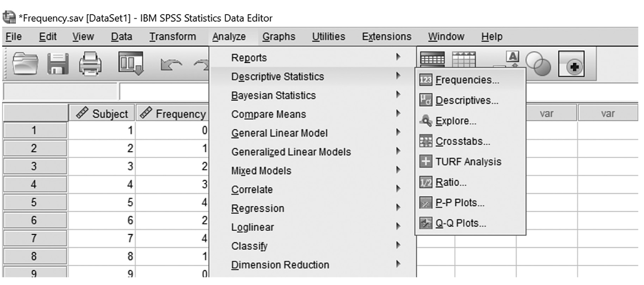644x285 pixels.
Task: Choose Descriptive Statistics in Analyze menu
Action: (x=312, y=76)
